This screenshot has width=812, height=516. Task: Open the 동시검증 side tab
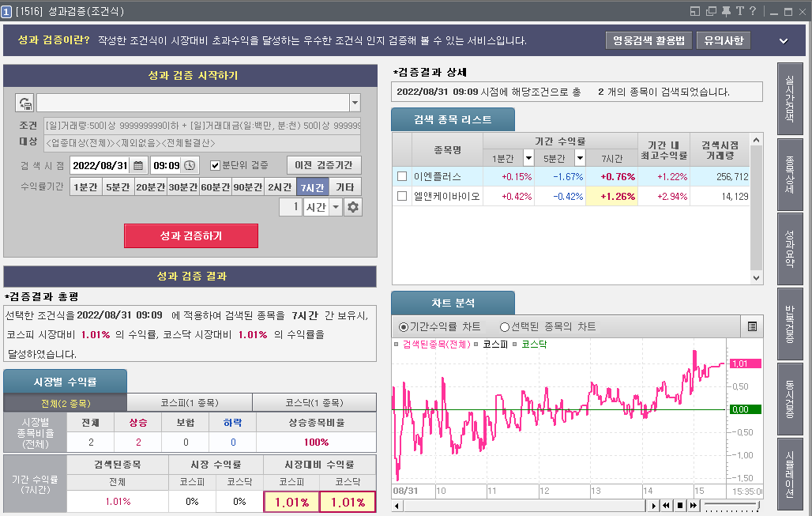(790, 399)
